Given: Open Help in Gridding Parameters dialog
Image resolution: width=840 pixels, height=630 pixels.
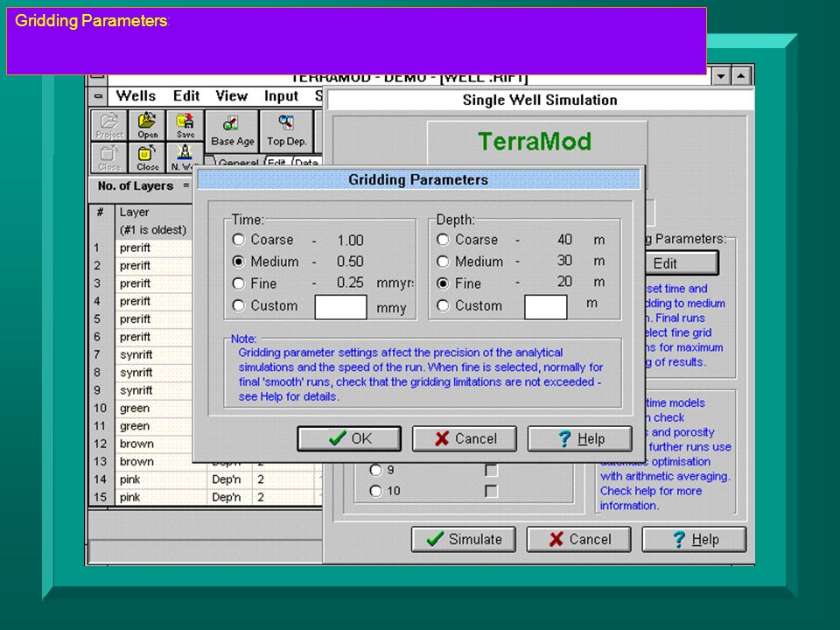Looking at the screenshot, I should (579, 438).
